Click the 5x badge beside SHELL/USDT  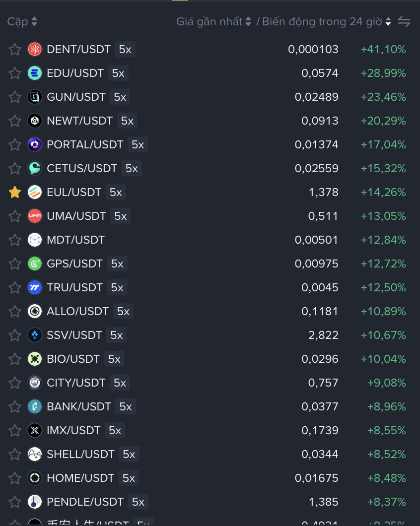(129, 454)
